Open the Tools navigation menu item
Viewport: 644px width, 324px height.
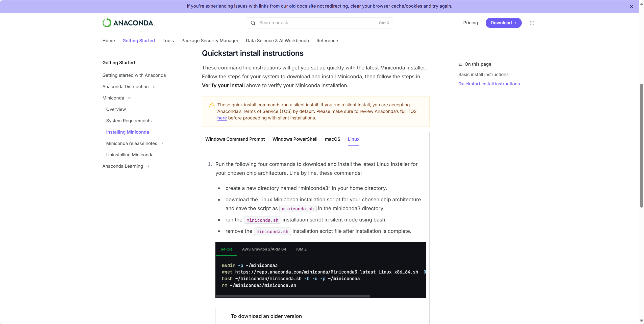coord(168,41)
